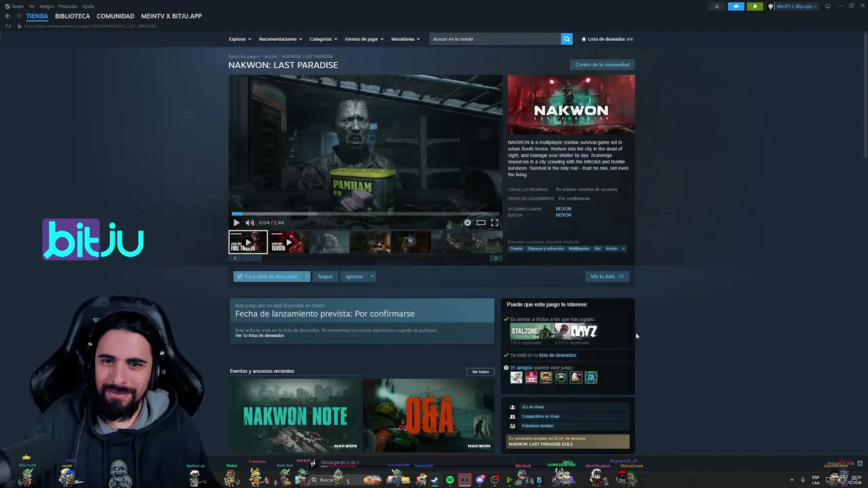Image resolution: width=868 pixels, height=488 pixels.
Task: Open the COMUNIDAD tab
Action: point(115,16)
